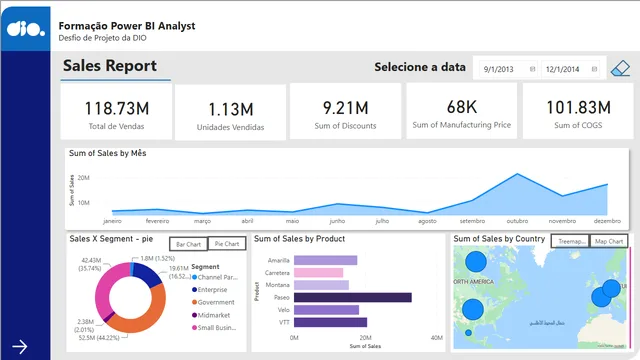Click the 52.5M (44.22%) data label
The height and width of the screenshot is (360, 640).
[99, 338]
